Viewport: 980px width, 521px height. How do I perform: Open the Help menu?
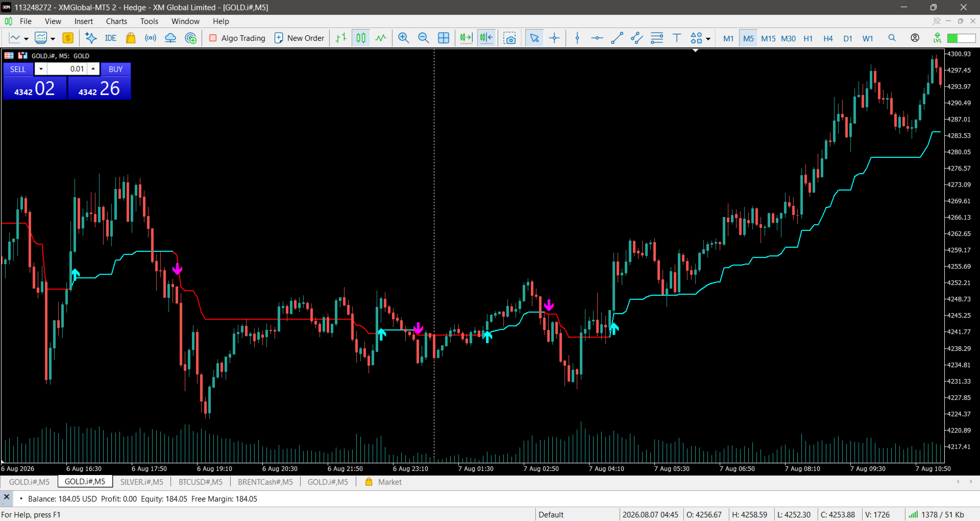221,21
